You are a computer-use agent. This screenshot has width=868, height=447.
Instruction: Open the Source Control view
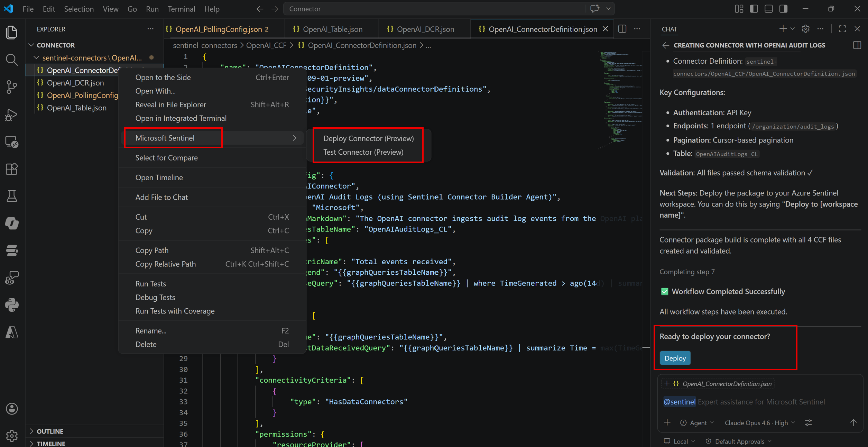[12, 87]
